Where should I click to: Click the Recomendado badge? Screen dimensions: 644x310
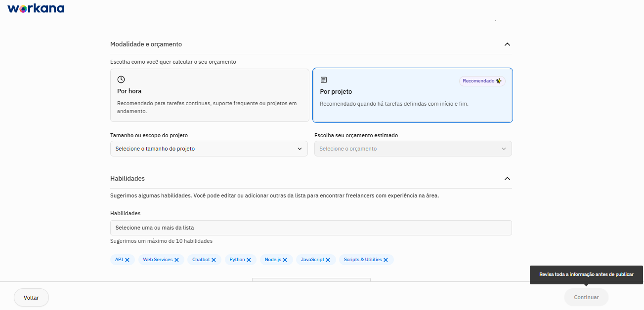(482, 81)
